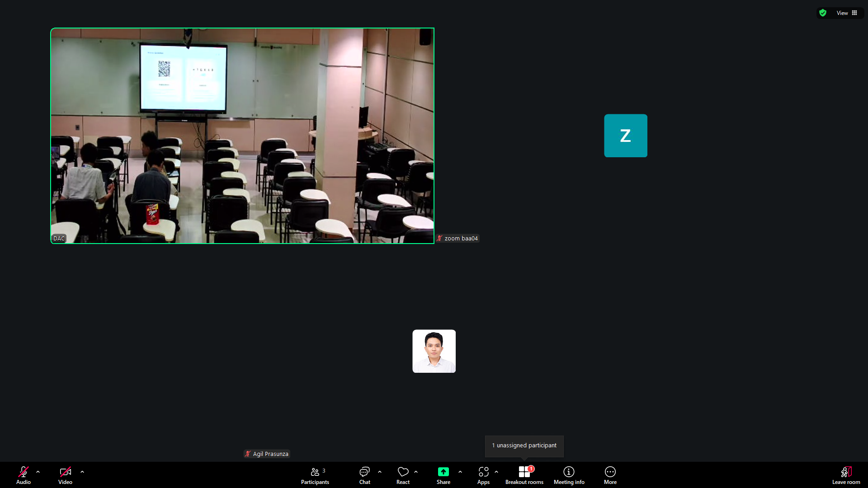Expand the audio options arrow
The height and width of the screenshot is (488, 868).
point(38,472)
